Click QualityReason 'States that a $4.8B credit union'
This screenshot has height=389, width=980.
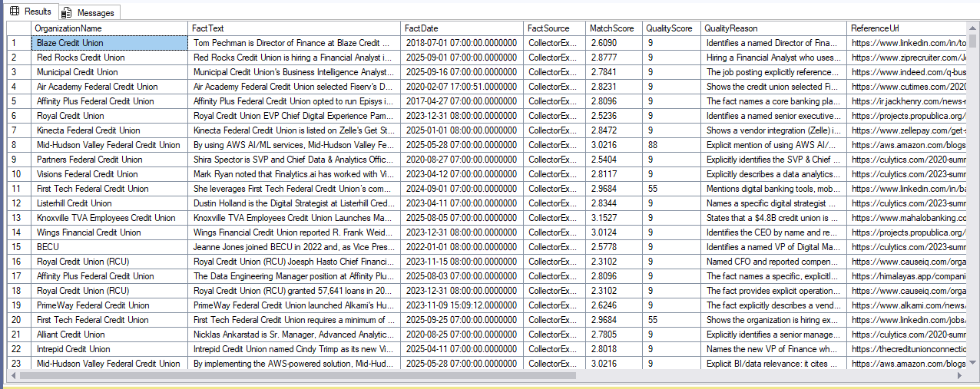[x=774, y=218]
